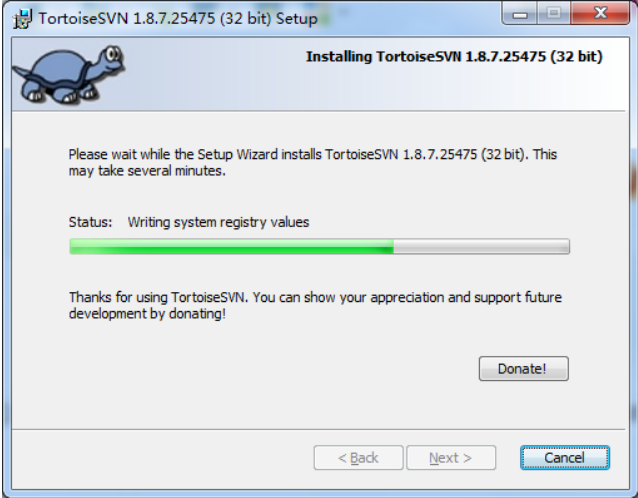Click the disabled < Back button
The width and height of the screenshot is (638, 498).
pos(358,458)
